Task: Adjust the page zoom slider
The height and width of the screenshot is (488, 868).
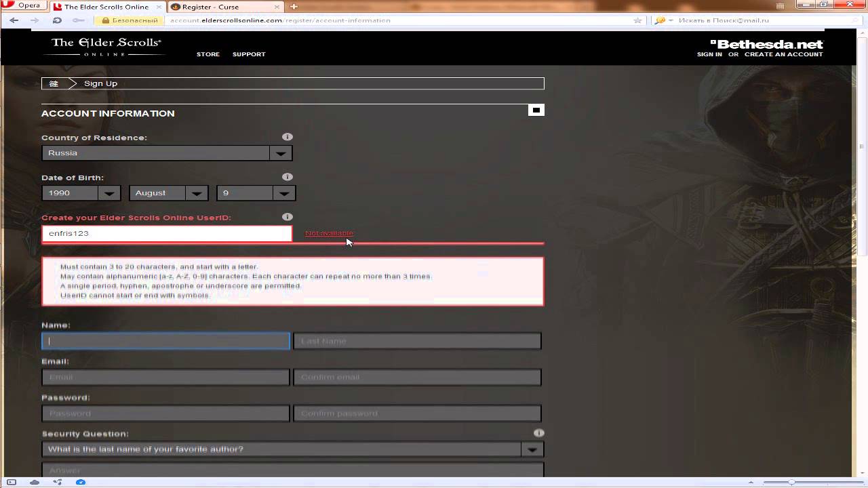Action: pos(791,482)
